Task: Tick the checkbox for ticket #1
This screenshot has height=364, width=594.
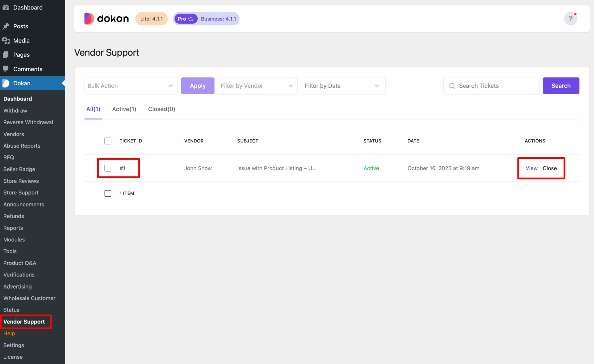Action: [x=108, y=168]
